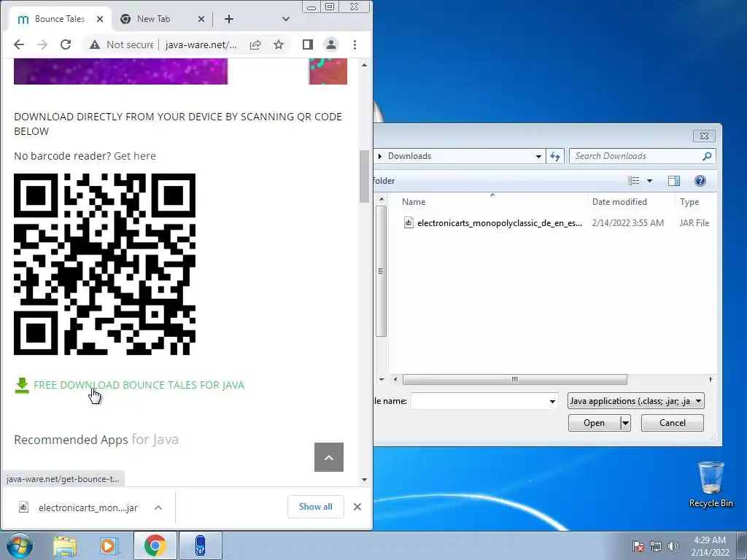747x560 pixels.
Task: Click Free Download Bounce Tales for Java
Action: (x=139, y=385)
